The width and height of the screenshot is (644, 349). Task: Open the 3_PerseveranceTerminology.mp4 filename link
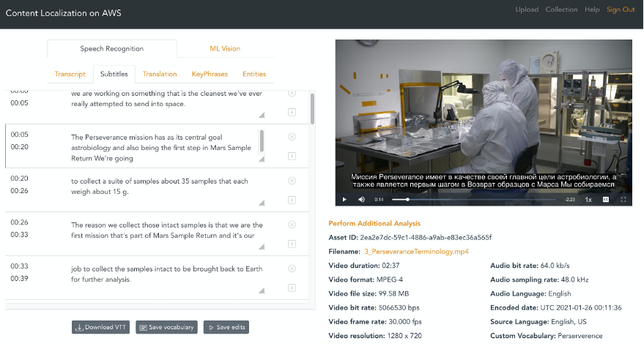pyautogui.click(x=416, y=252)
